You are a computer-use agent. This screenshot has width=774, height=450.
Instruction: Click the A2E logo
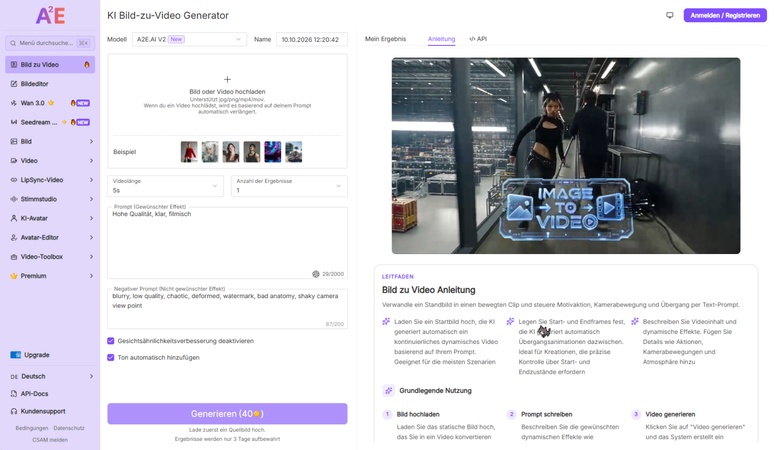(x=50, y=16)
